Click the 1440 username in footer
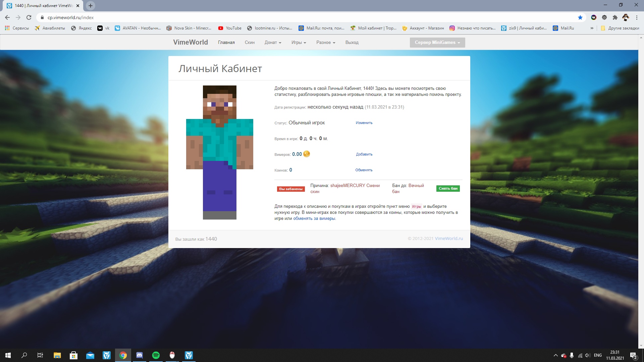 tap(211, 239)
